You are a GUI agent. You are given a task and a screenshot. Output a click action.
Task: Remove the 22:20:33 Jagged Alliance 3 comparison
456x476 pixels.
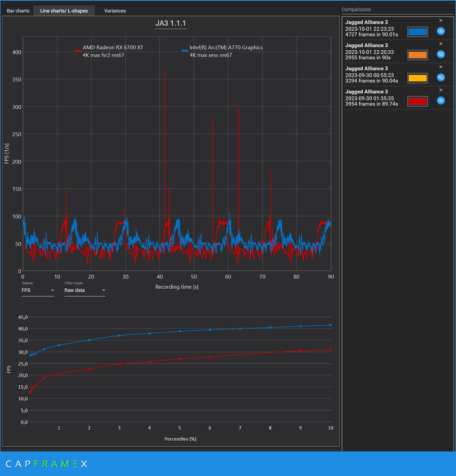441,44
